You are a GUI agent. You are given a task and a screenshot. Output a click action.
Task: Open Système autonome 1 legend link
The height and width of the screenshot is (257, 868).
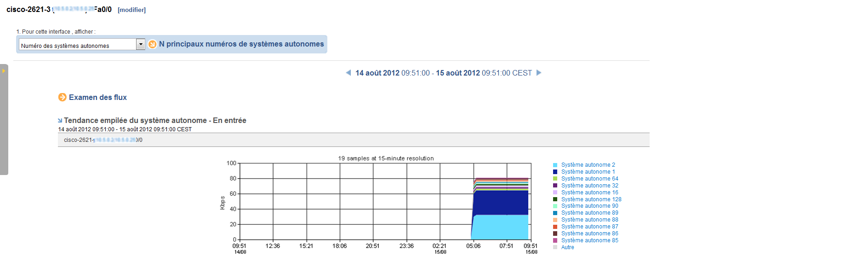588,172
